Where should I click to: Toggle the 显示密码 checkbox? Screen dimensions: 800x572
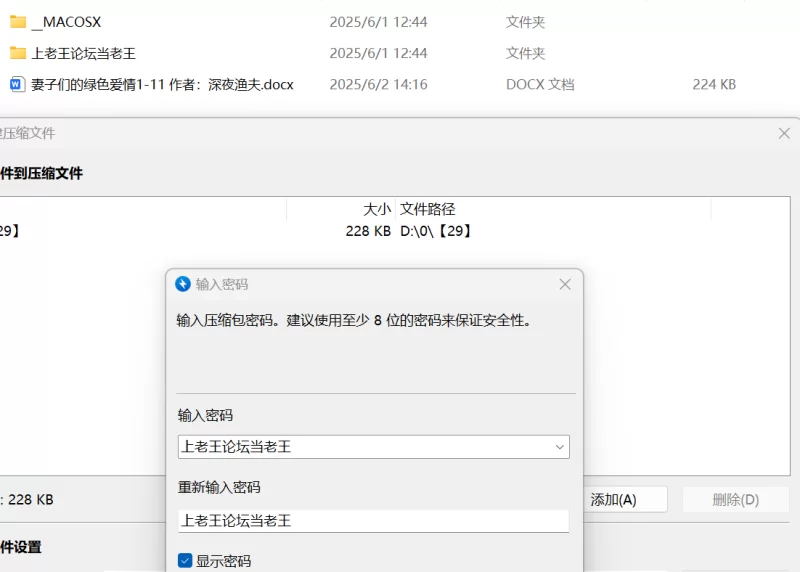pyautogui.click(x=185, y=561)
